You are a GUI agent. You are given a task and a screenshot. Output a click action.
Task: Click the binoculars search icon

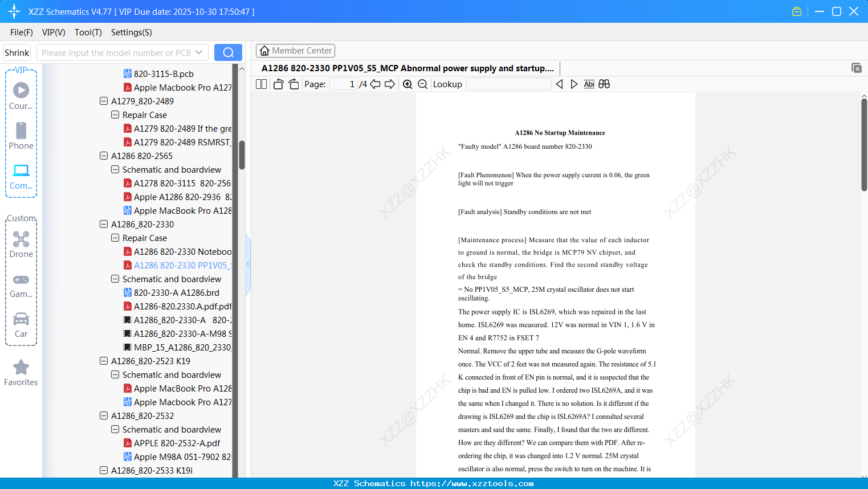pyautogui.click(x=604, y=84)
